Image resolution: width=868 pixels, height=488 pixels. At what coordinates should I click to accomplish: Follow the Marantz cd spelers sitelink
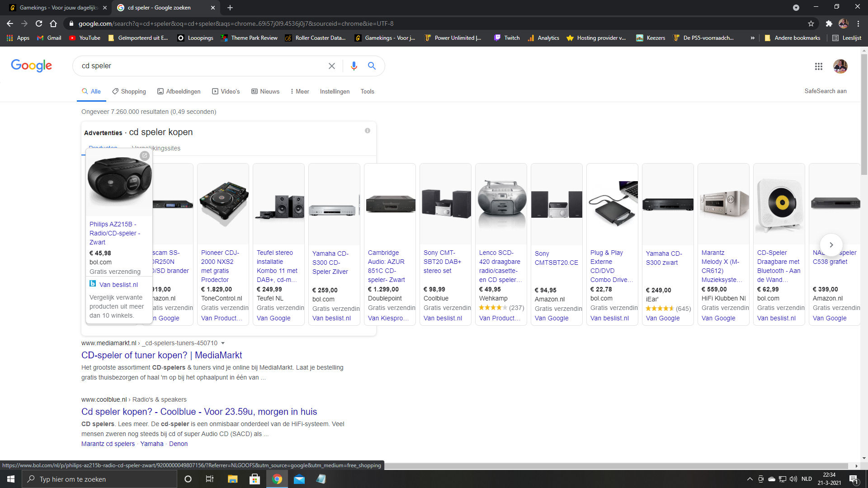click(108, 444)
